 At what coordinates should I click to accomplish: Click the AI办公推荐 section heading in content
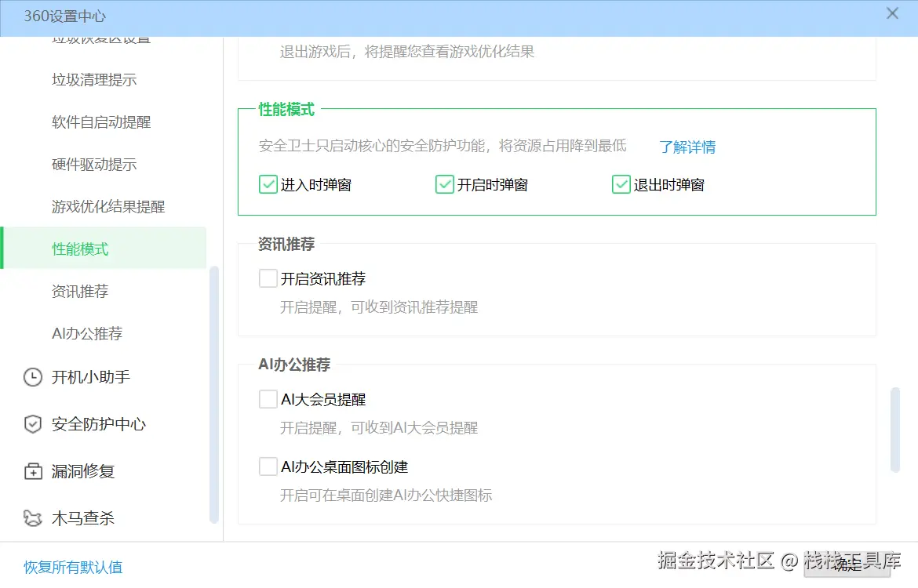click(294, 365)
